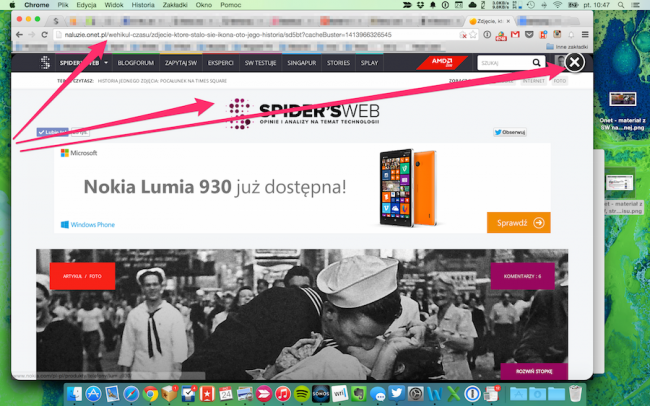Open the SINGAPUR section
Viewport: 650px width, 406px height.
click(x=302, y=63)
